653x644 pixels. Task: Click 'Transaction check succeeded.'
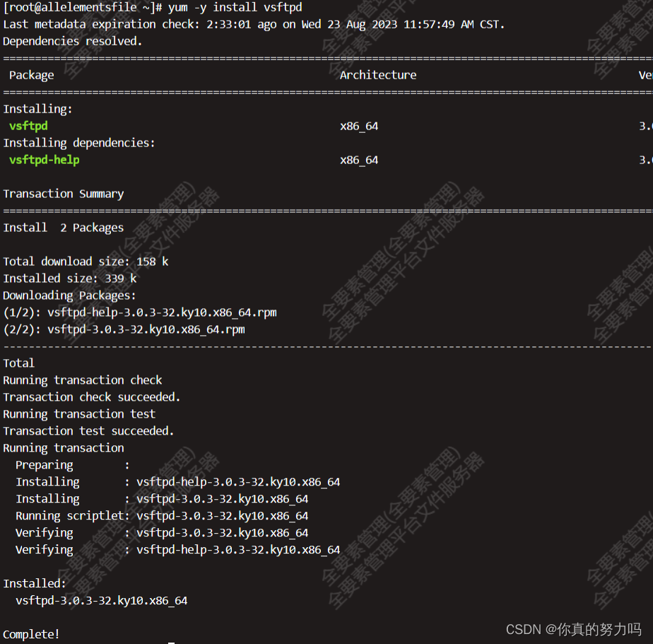point(92,397)
